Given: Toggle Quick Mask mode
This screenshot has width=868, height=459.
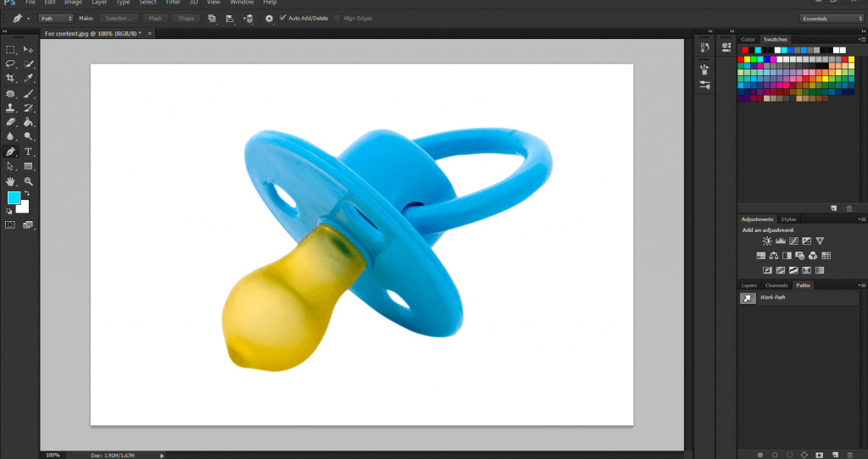Looking at the screenshot, I should [10, 224].
